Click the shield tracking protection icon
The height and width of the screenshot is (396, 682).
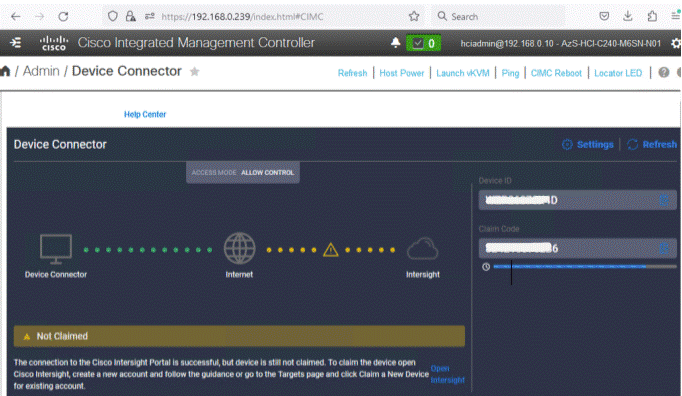tap(113, 17)
